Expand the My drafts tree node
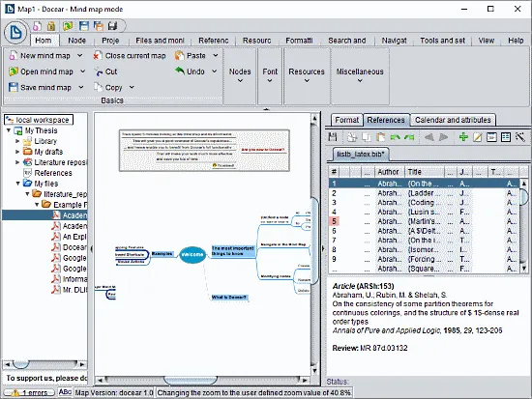532x399 pixels. 17,152
